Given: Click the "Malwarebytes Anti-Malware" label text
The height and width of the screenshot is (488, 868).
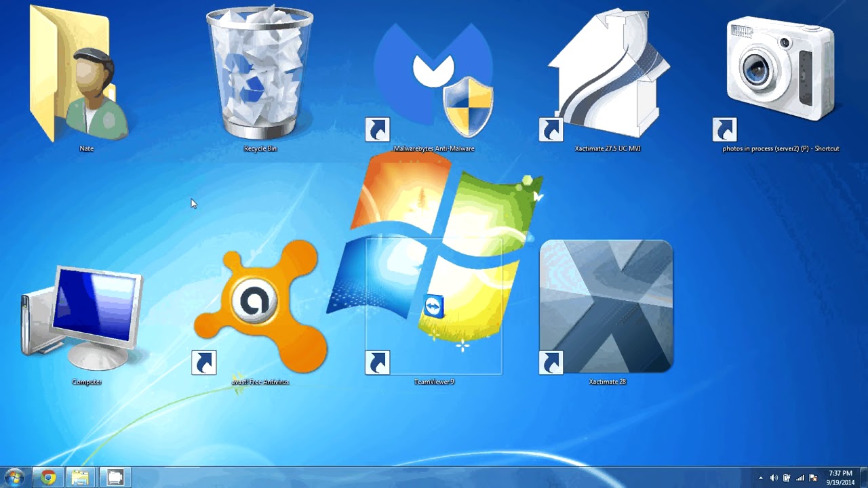Looking at the screenshot, I should (x=434, y=148).
